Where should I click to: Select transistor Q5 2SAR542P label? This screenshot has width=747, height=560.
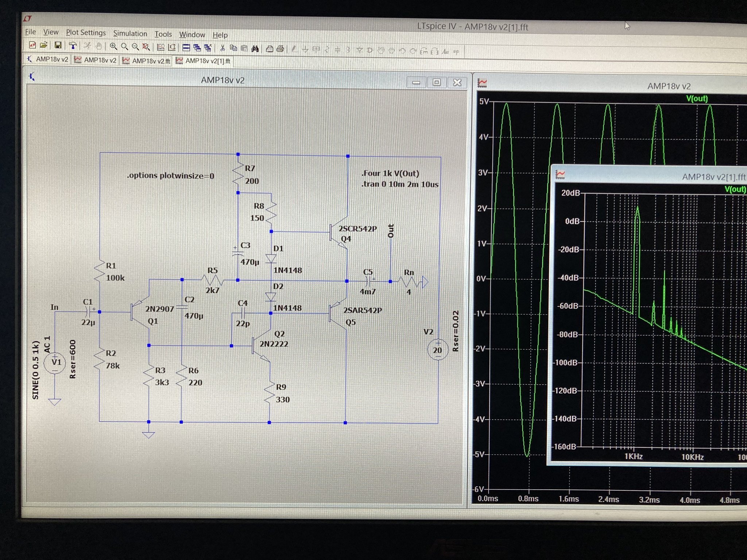point(363,310)
